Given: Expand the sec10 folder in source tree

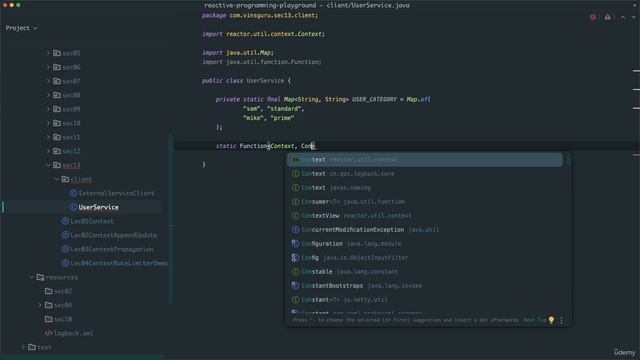Looking at the screenshot, I should 48,123.
